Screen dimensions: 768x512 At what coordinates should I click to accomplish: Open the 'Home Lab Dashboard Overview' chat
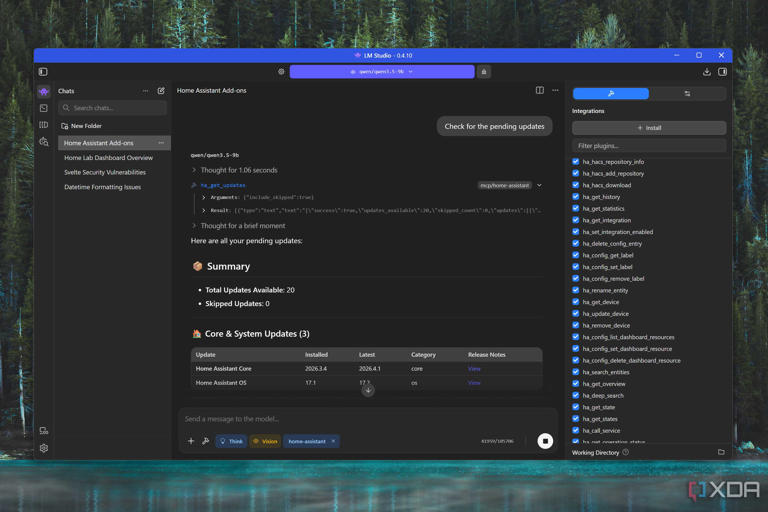click(x=108, y=158)
